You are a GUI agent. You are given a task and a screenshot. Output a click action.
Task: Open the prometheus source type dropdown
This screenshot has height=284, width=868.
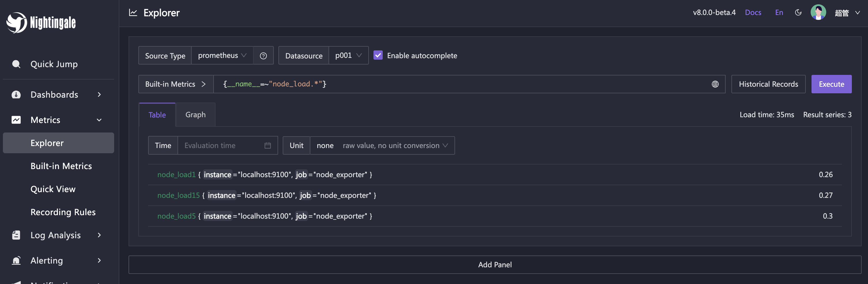coord(222,55)
